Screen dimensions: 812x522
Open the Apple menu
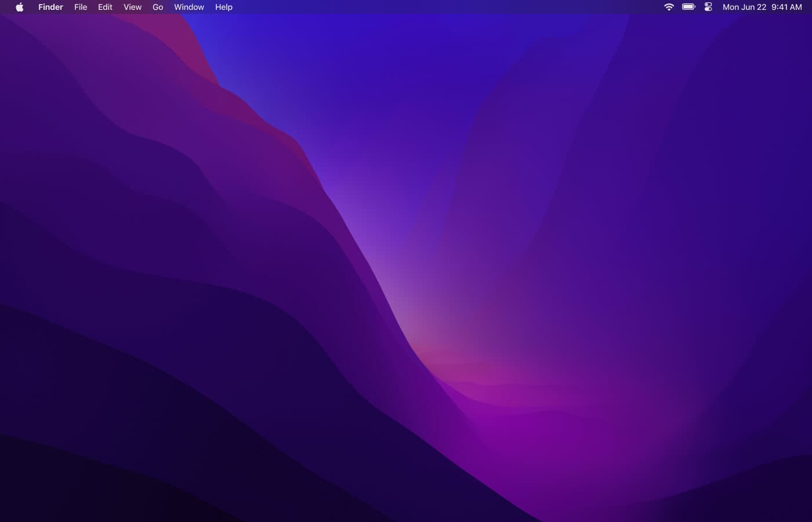[19, 7]
